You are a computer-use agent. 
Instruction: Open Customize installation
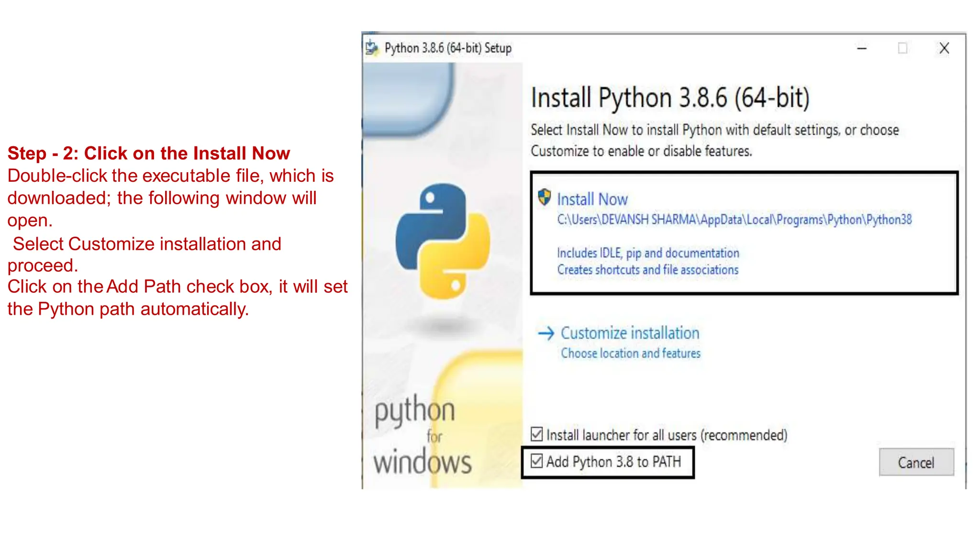pyautogui.click(x=630, y=333)
